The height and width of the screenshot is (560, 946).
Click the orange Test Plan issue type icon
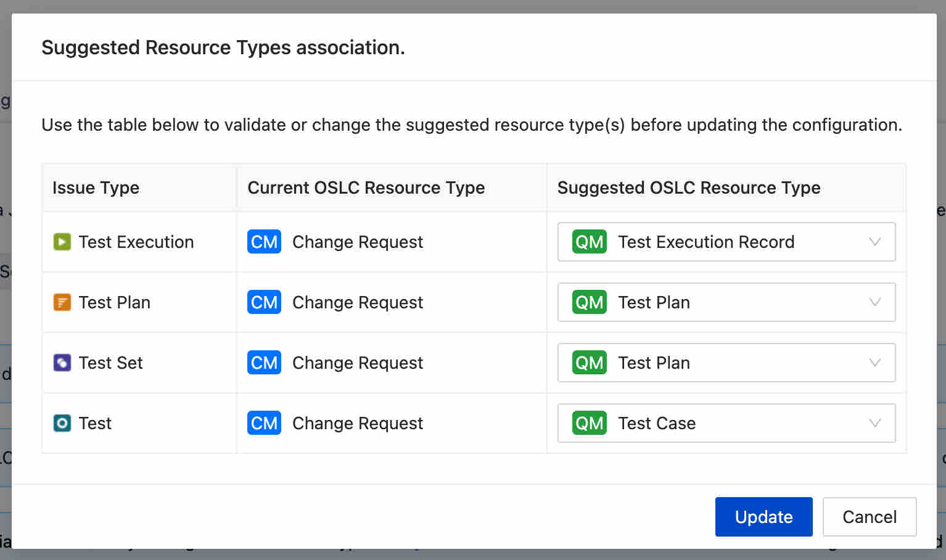[x=62, y=302]
